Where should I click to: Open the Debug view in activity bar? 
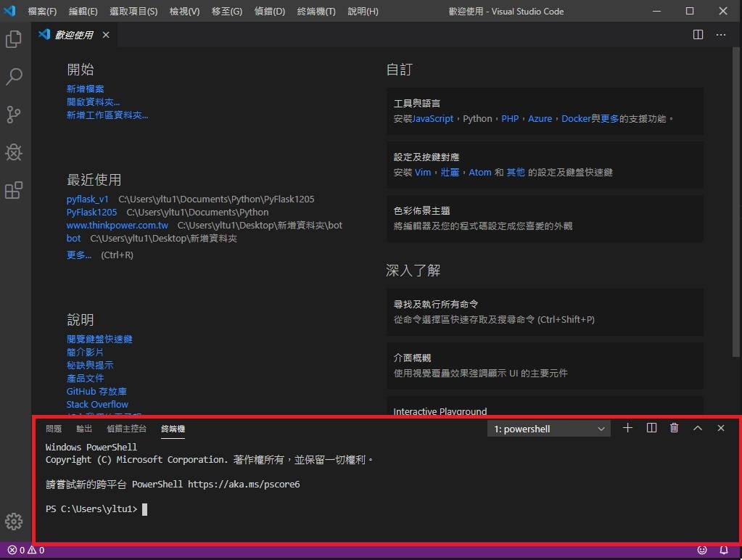[x=14, y=152]
